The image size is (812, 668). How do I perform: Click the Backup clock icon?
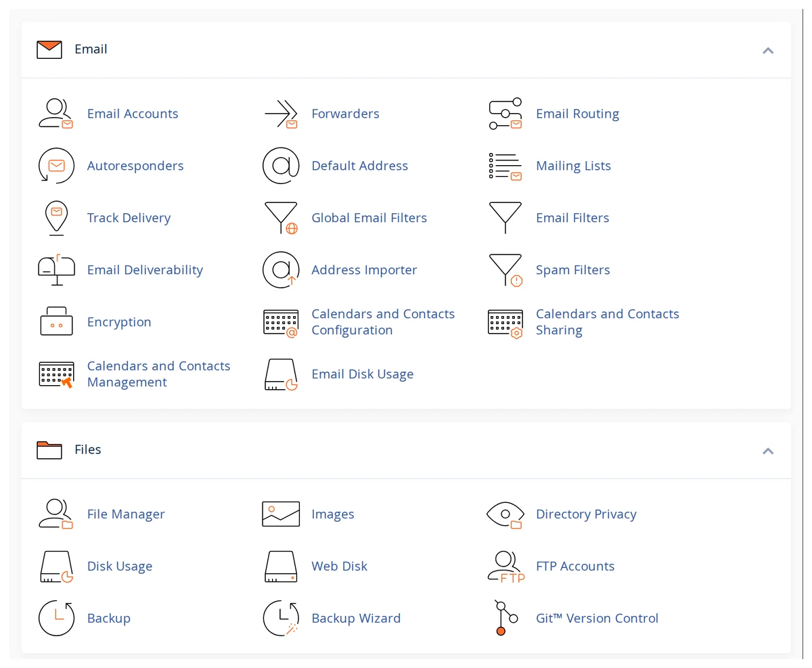point(56,619)
